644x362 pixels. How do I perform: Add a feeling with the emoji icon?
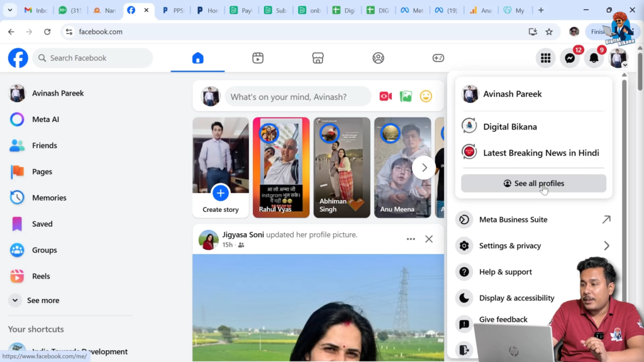426,96
